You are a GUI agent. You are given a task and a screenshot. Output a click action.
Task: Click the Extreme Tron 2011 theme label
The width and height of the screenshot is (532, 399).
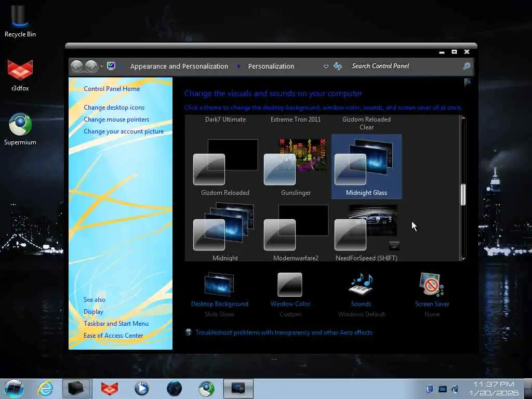(296, 119)
